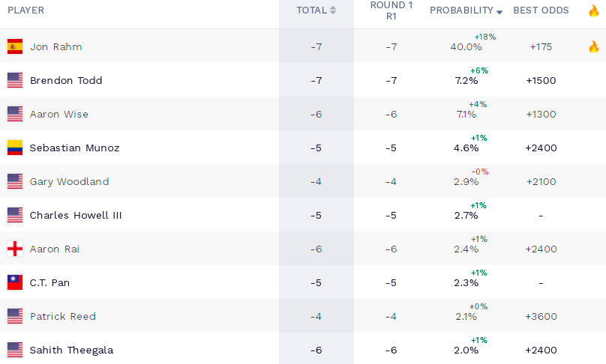Click Jon Rahm's +175 best odds
The width and height of the screenshot is (606, 364).
541,46
